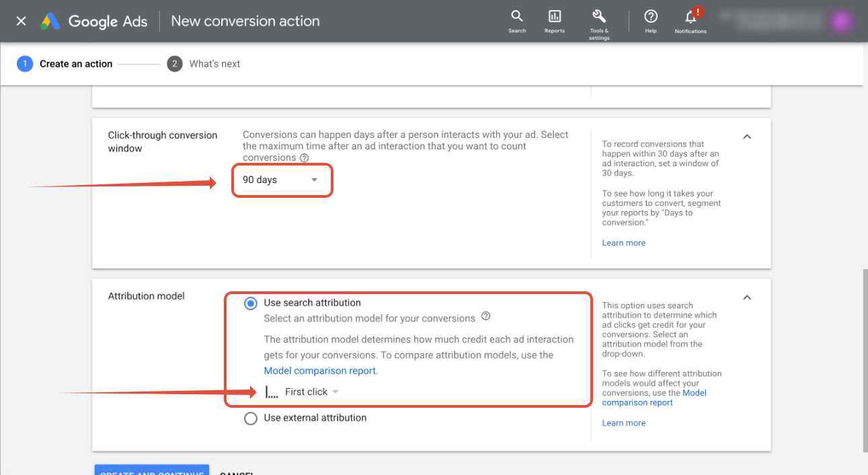Select Use external attribution option
This screenshot has width=868, height=475.
(251, 418)
